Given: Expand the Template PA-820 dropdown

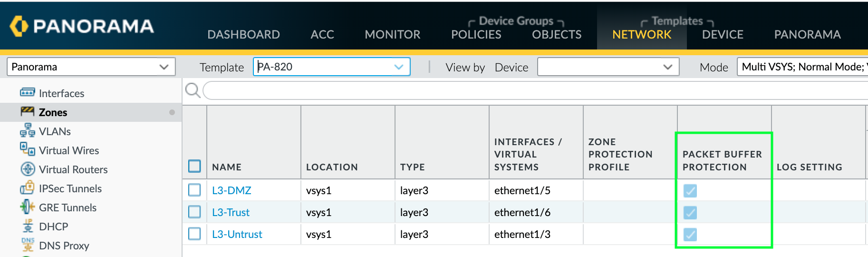Looking at the screenshot, I should (331, 67).
